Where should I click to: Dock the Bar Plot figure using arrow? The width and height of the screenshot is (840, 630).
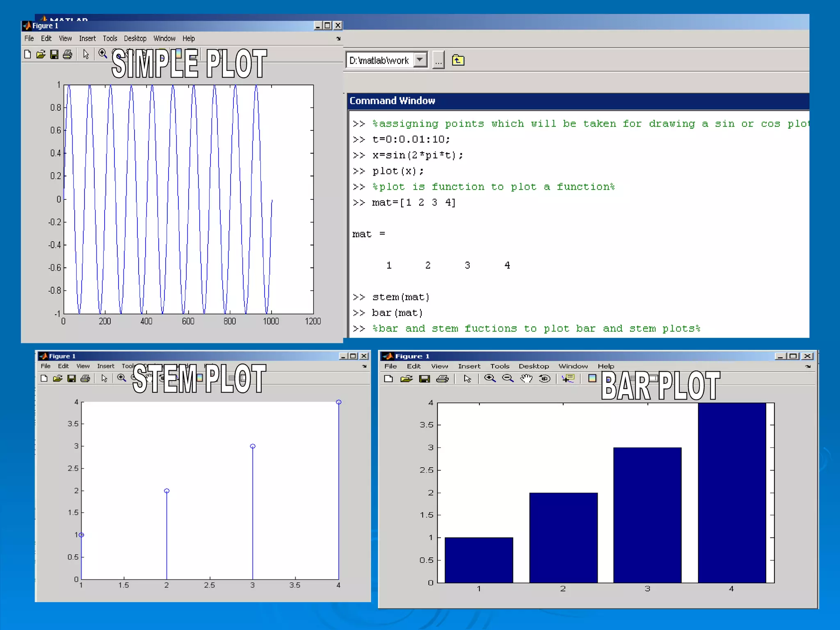click(808, 366)
